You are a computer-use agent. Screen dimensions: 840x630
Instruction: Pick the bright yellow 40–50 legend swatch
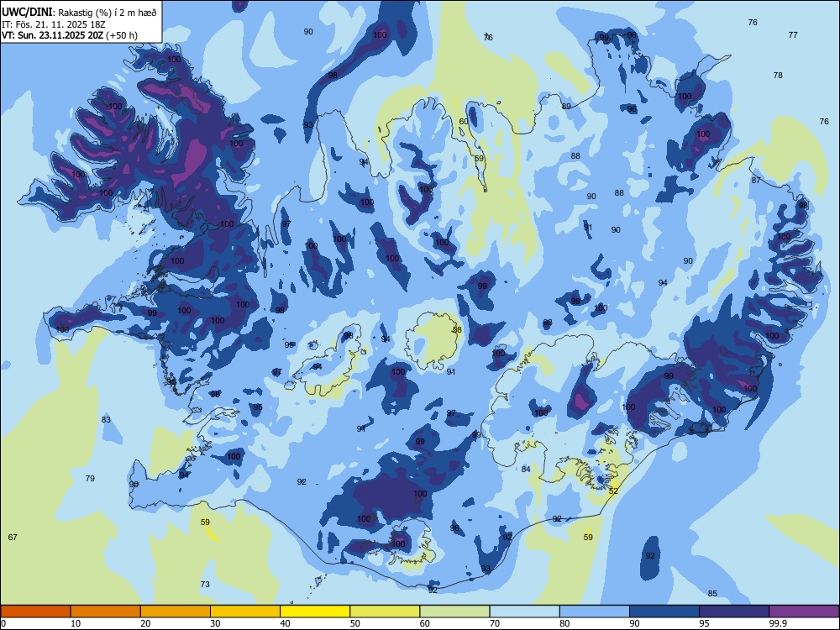coord(315,612)
